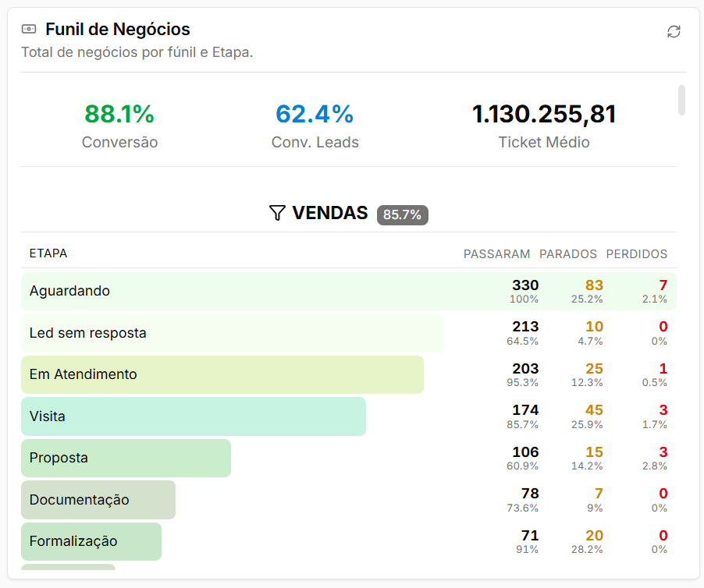This screenshot has width=704, height=588.
Task: Click the PASSARAM column header
Action: pyautogui.click(x=496, y=254)
